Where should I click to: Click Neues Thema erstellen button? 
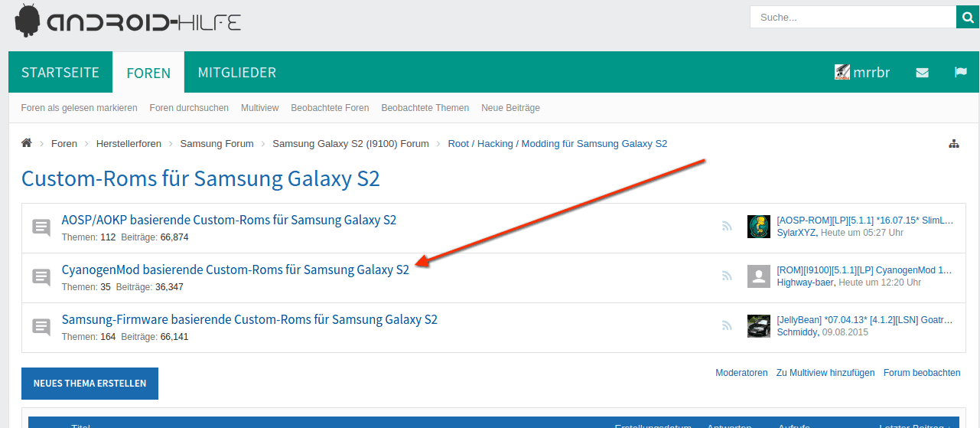coord(90,384)
